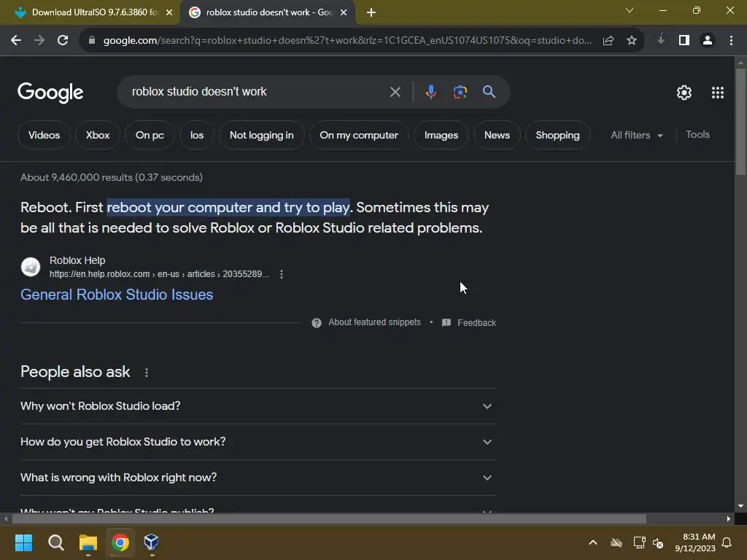Go back to previous page
747x560 pixels.
tap(16, 41)
